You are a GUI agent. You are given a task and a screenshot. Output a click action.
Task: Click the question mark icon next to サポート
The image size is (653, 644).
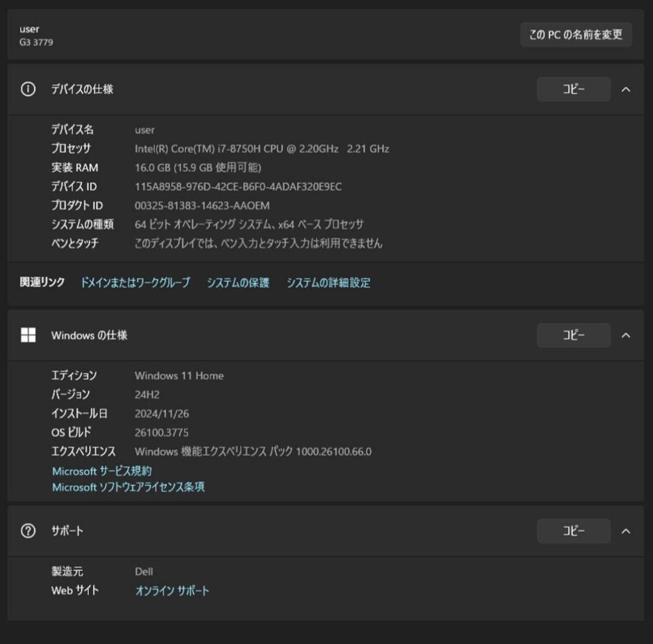tap(27, 531)
